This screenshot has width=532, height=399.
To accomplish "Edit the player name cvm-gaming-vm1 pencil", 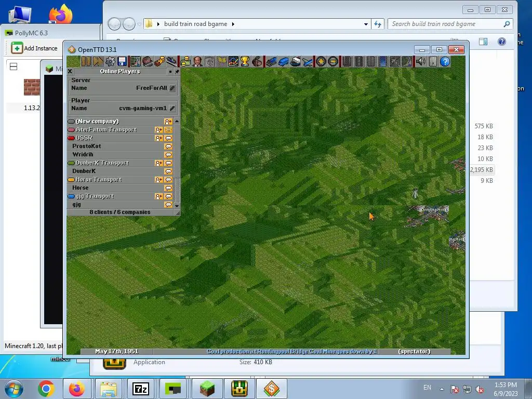I will pyautogui.click(x=172, y=109).
